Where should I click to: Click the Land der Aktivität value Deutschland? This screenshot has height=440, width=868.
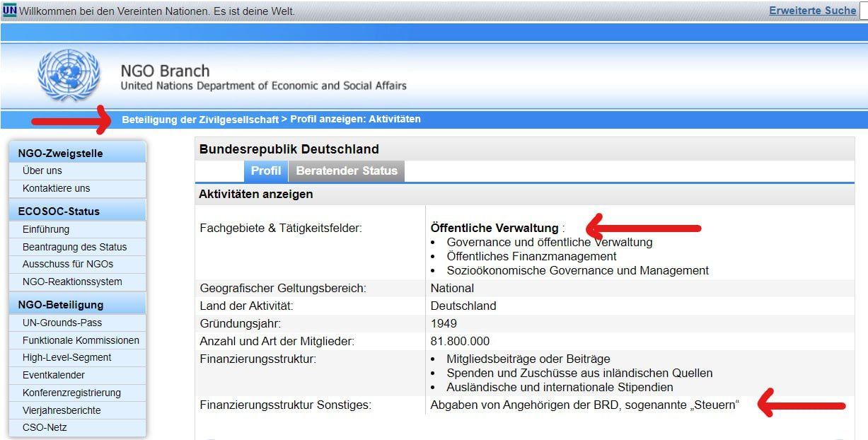[x=463, y=306]
